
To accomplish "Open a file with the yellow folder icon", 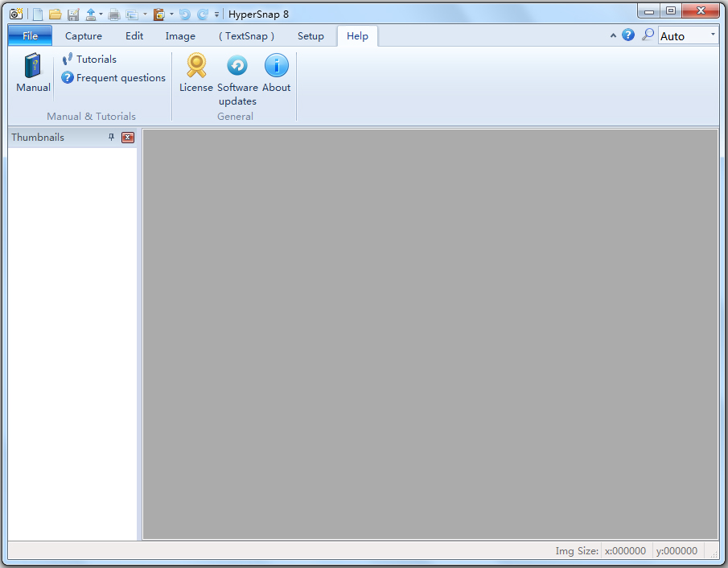I will [56, 14].
